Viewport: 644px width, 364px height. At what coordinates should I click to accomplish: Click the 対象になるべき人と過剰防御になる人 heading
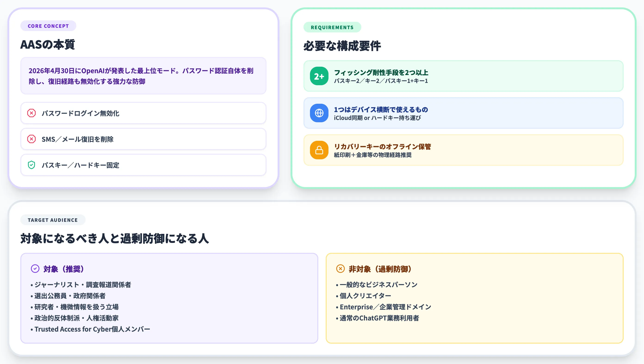[115, 238]
